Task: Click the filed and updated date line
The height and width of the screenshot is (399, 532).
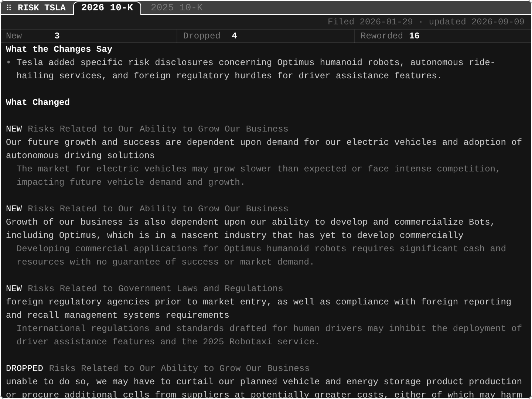Action: pos(426,22)
